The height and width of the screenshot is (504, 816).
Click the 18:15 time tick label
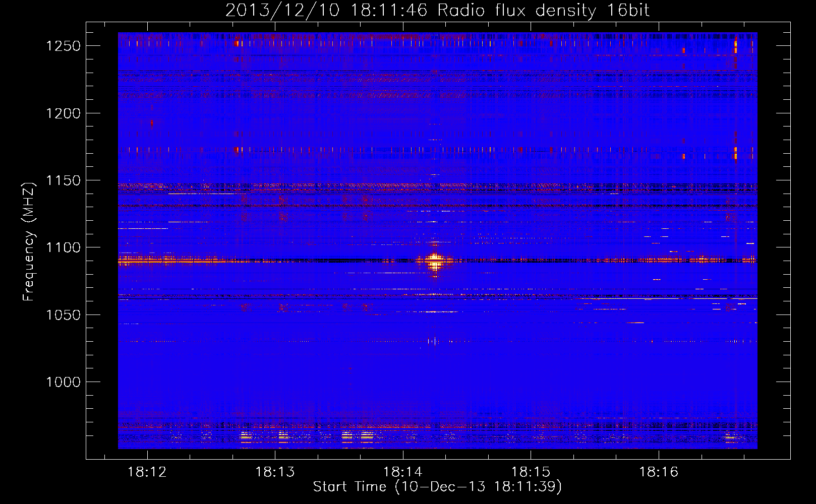(531, 472)
